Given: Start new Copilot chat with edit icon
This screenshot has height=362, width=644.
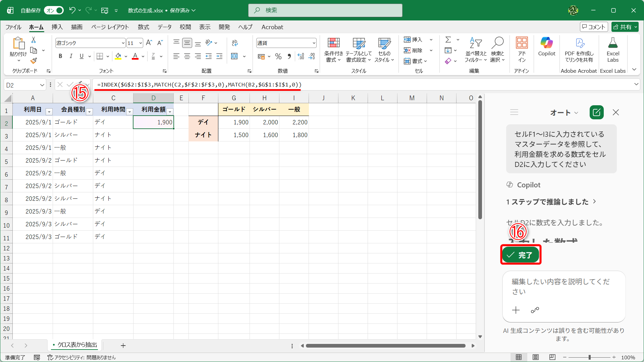Looking at the screenshot, I should (x=596, y=112).
